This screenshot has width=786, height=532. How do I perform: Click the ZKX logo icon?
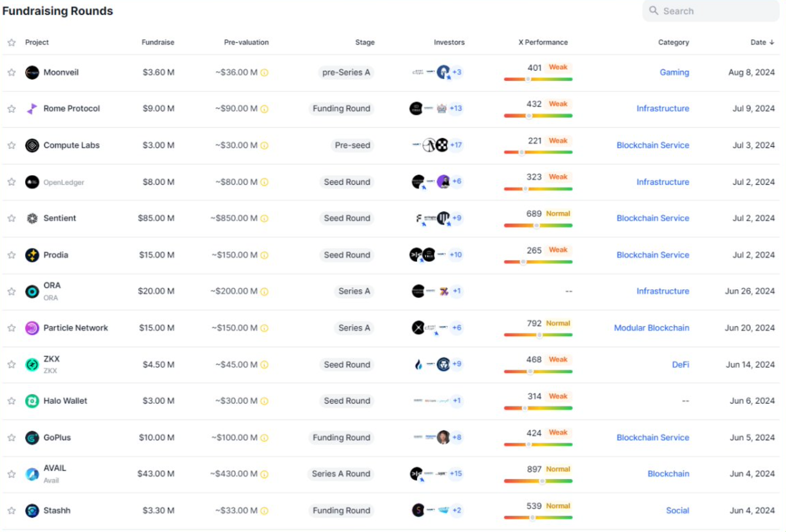[32, 364]
